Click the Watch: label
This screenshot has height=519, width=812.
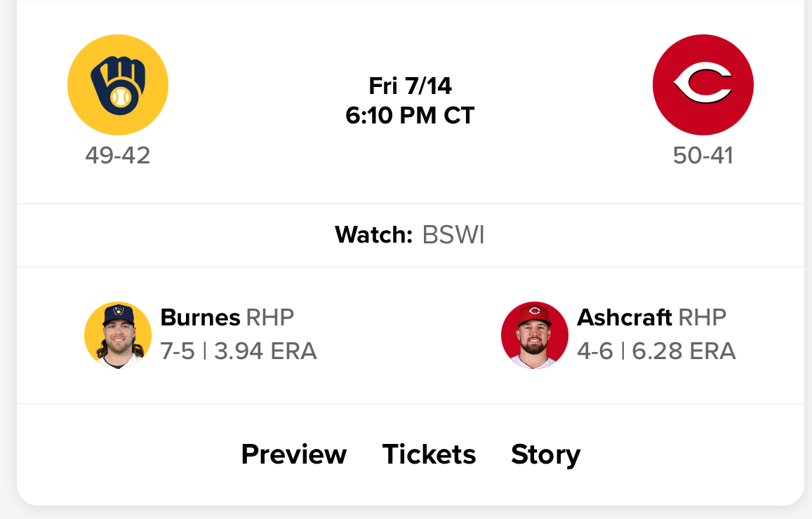coord(373,235)
